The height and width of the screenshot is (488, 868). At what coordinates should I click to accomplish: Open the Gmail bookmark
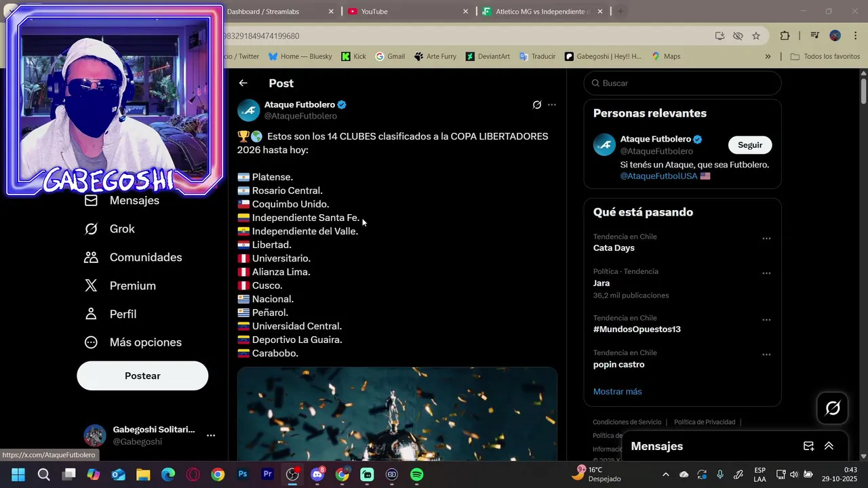[390, 56]
